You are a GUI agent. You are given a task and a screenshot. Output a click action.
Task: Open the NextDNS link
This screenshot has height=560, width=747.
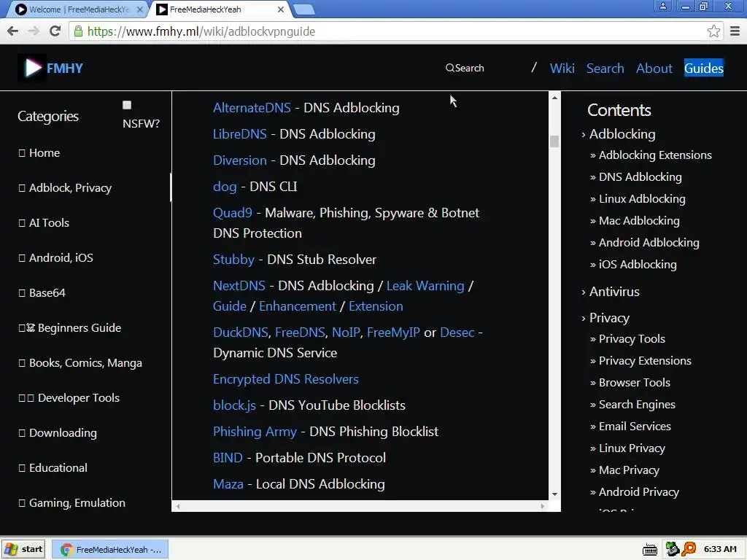pos(239,285)
